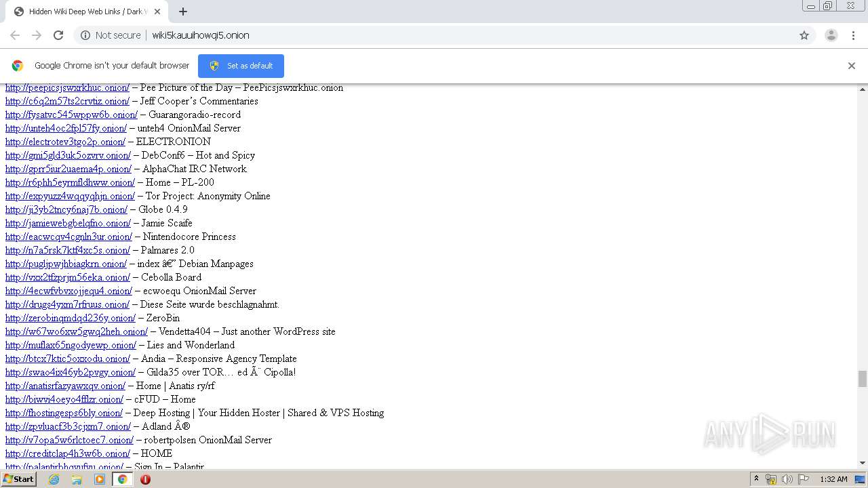Open gmi5gld3uk5ozvrv.onion link

68,155
